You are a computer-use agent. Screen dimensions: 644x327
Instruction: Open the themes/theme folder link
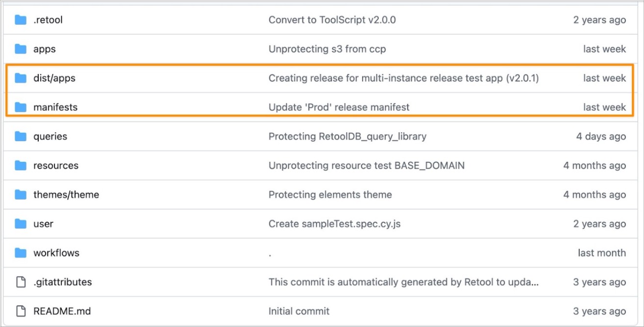click(66, 195)
